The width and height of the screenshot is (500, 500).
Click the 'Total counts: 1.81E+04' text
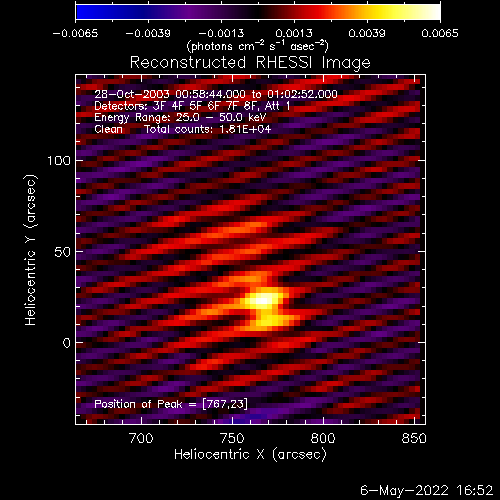pos(208,129)
